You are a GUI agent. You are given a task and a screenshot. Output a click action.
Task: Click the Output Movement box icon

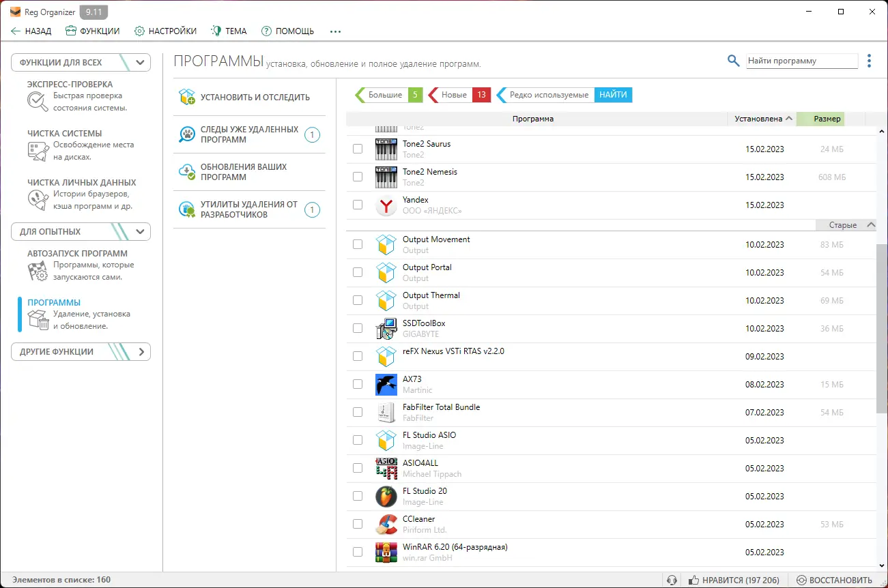(x=386, y=245)
